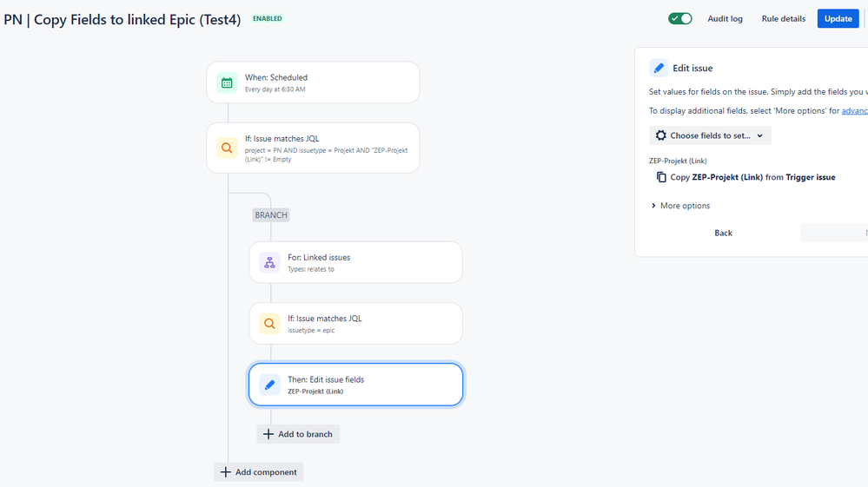
Task: Click the blue Update button
Action: tap(838, 19)
